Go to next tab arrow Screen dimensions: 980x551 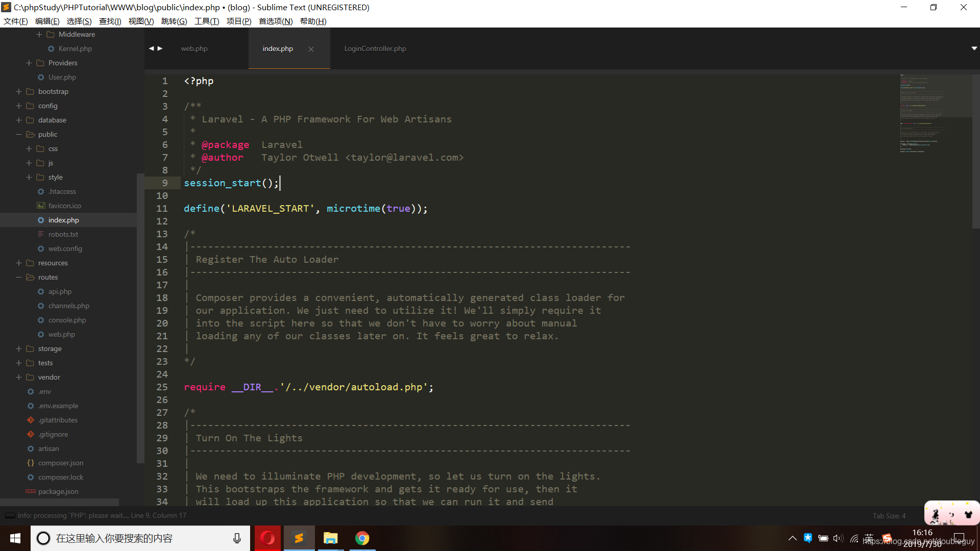pyautogui.click(x=160, y=48)
